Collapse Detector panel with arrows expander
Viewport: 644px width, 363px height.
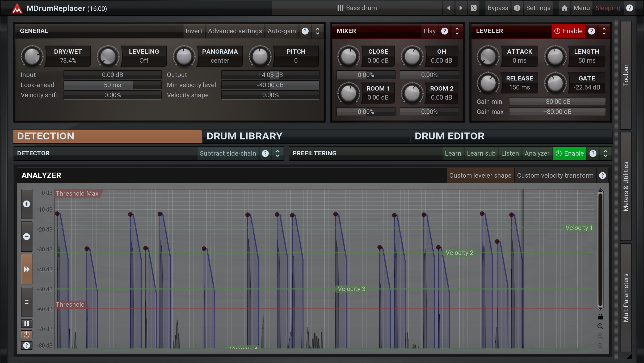(x=277, y=153)
